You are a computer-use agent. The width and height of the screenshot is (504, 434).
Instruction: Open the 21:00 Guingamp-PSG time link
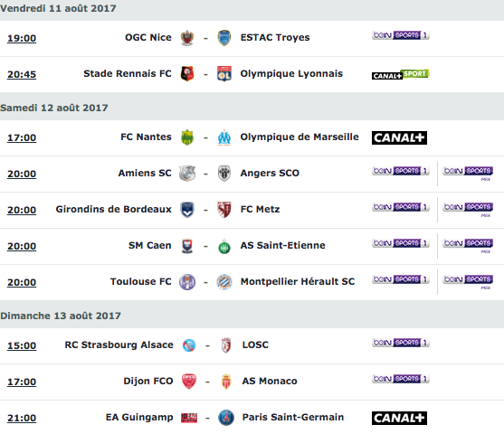click(x=22, y=419)
